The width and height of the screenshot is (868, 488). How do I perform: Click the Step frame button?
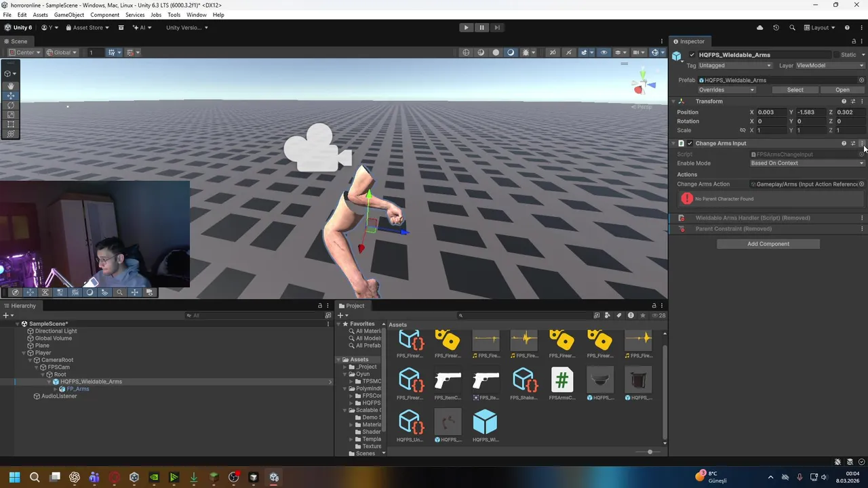(x=497, y=28)
